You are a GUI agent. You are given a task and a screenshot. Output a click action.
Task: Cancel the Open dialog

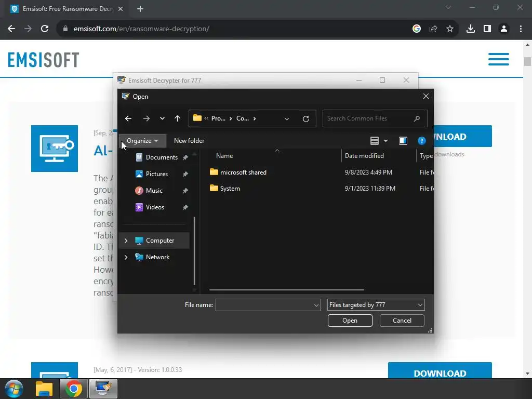click(402, 321)
